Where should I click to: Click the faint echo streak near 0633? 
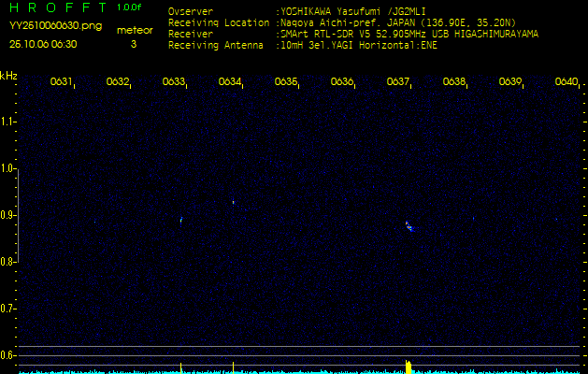click(181, 220)
